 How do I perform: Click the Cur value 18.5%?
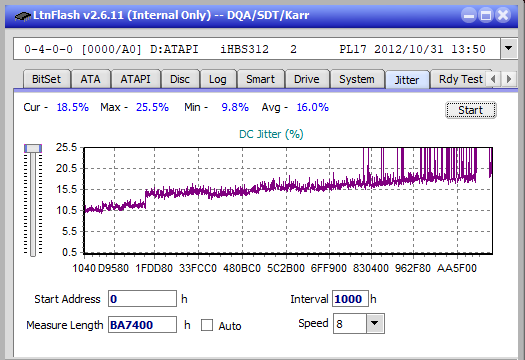(x=73, y=107)
